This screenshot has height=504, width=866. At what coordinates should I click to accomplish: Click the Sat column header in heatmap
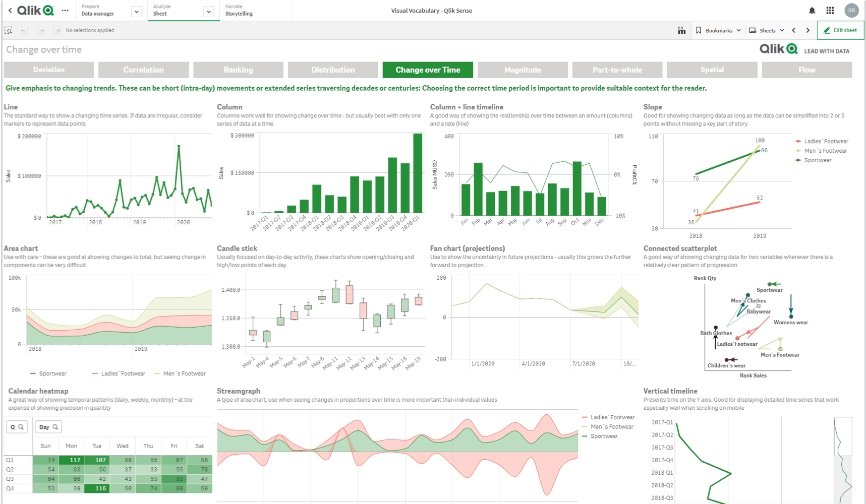(x=200, y=446)
